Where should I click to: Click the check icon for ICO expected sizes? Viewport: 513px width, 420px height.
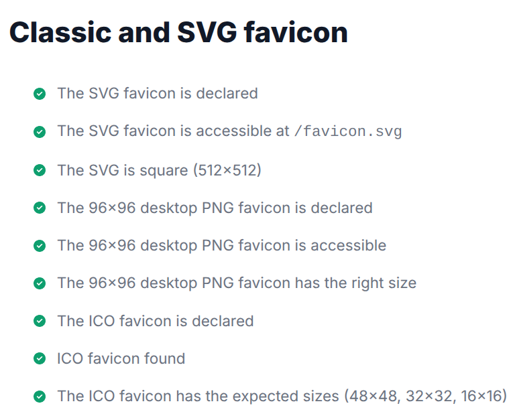pyautogui.click(x=40, y=397)
